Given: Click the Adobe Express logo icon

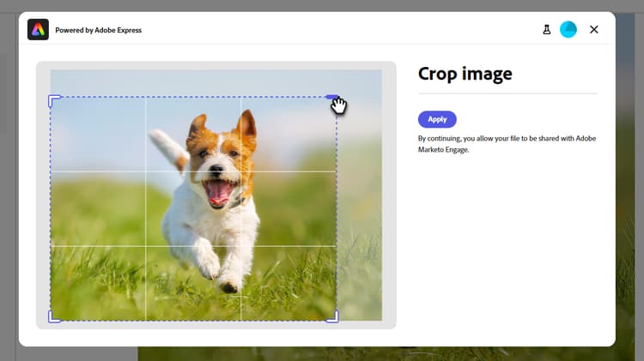Looking at the screenshot, I should (x=38, y=29).
